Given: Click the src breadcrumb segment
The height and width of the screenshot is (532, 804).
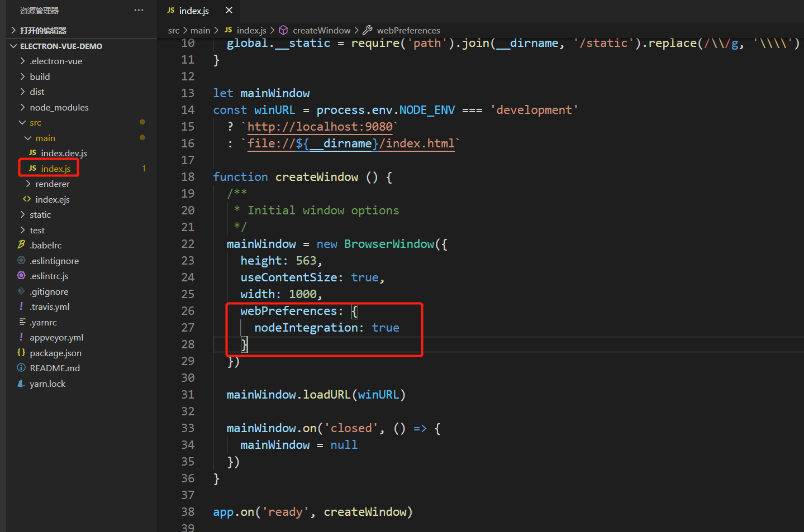Looking at the screenshot, I should 174,30.
